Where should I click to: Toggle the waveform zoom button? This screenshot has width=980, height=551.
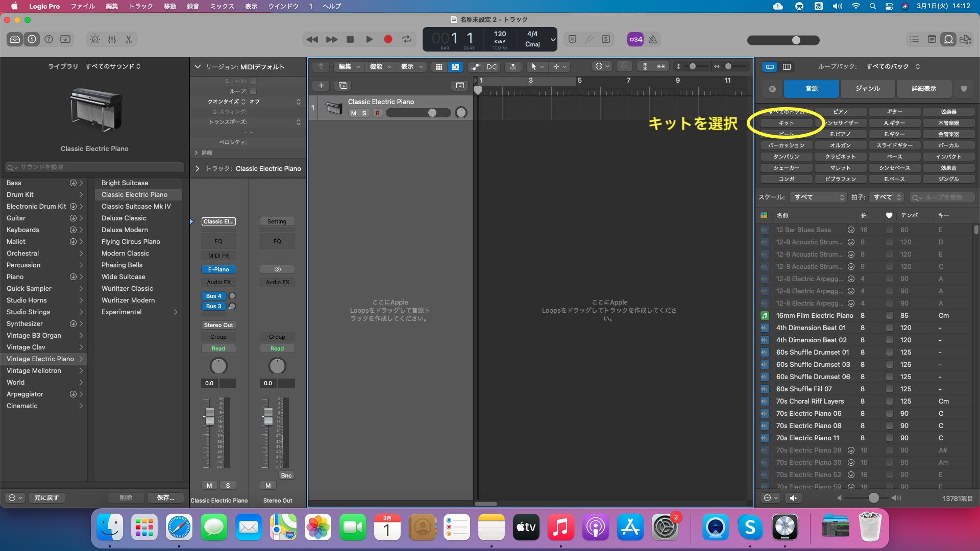tap(624, 66)
